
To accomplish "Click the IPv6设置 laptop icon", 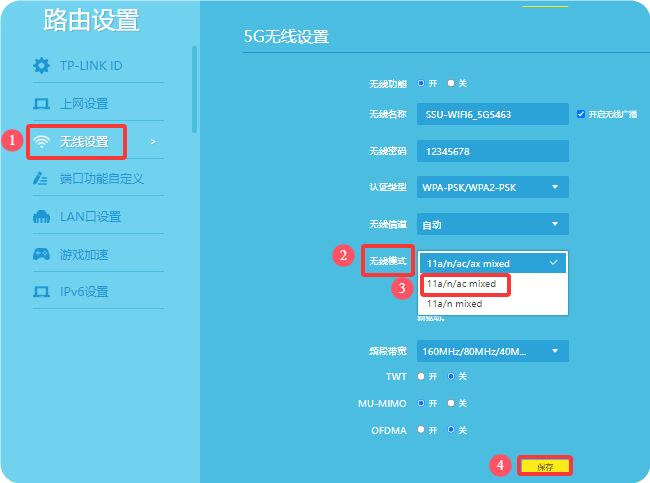I will pos(41,292).
